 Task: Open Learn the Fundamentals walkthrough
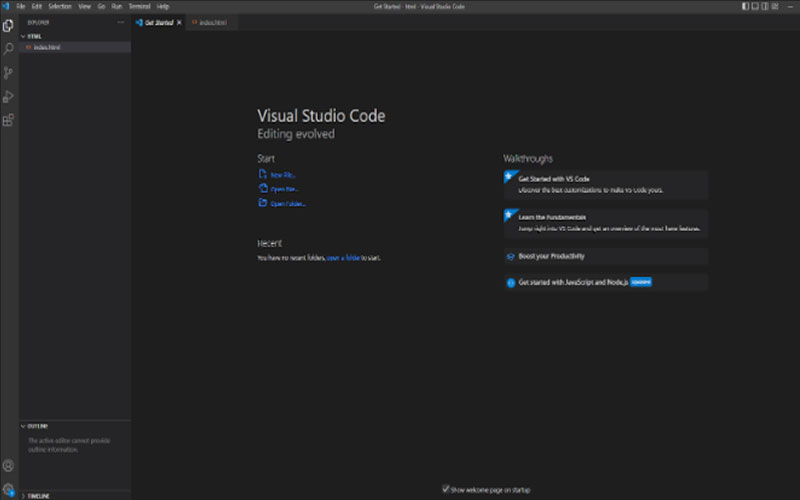tap(606, 223)
